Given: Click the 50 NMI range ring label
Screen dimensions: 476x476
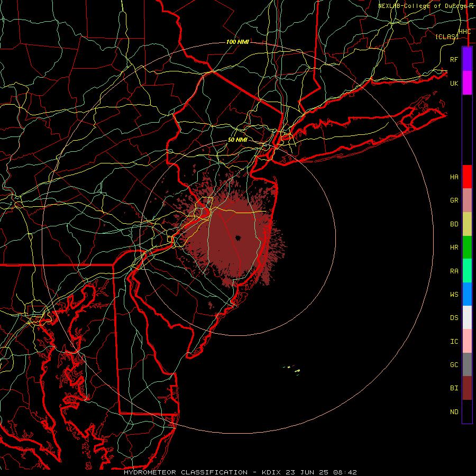Looking at the screenshot, I should (237, 140).
